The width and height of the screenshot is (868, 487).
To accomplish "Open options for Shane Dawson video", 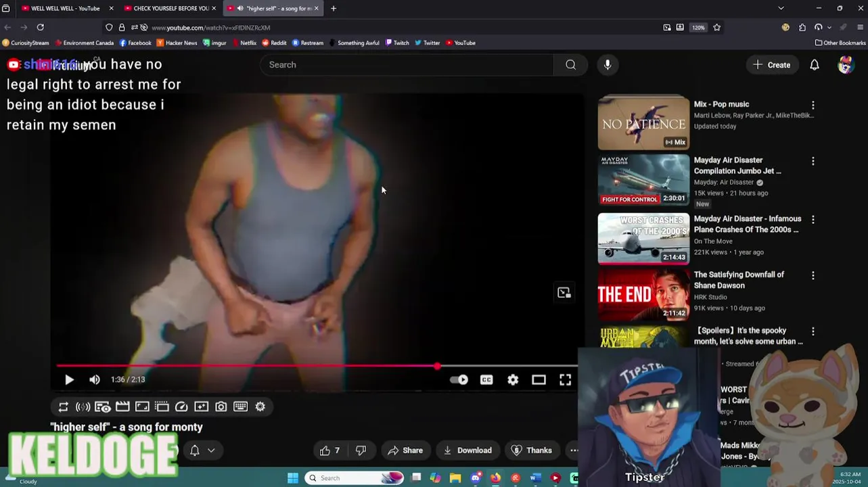I will [813, 276].
